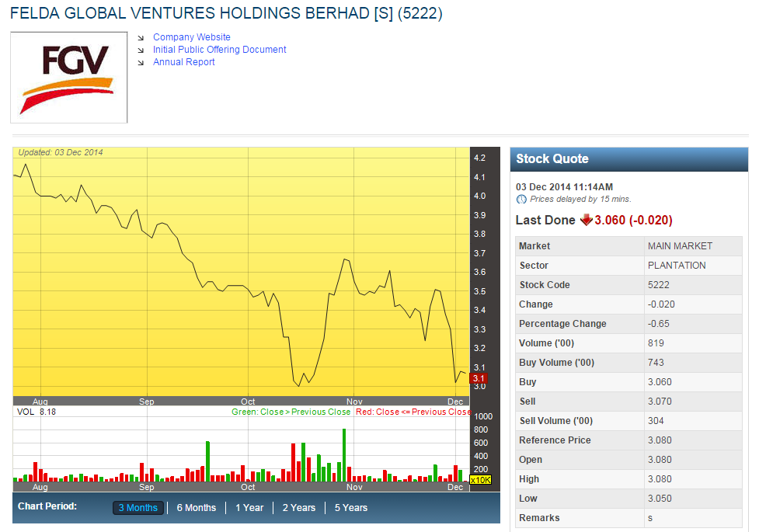Image resolution: width=759 pixels, height=532 pixels.
Task: Open the Company Website link
Action: point(192,37)
